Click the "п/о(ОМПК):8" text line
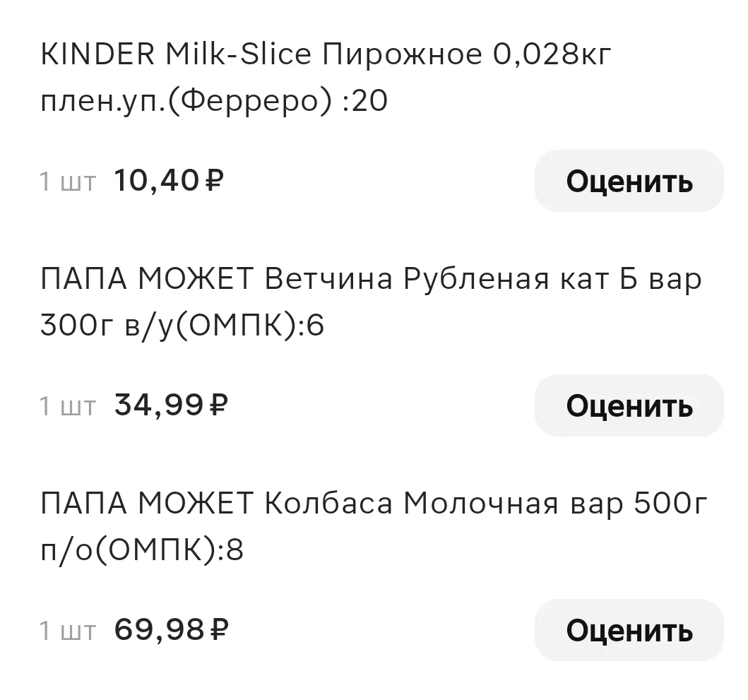Viewport: 748px width, 700px height. coord(142,551)
